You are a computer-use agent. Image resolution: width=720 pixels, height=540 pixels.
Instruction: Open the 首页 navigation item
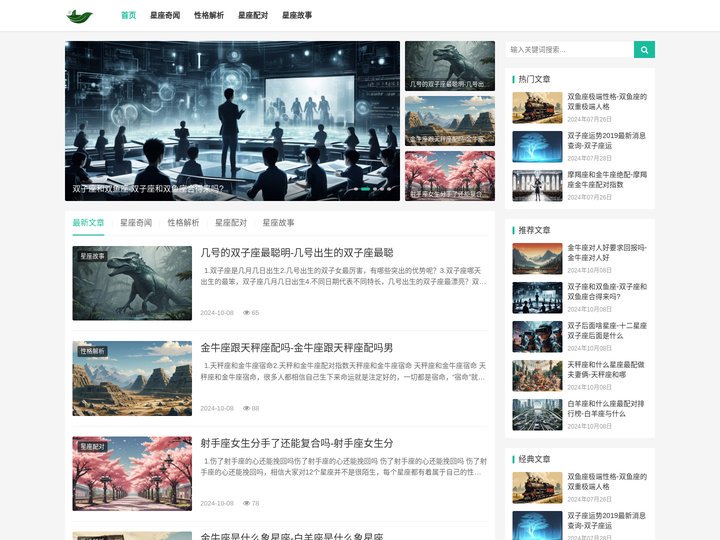click(x=129, y=15)
